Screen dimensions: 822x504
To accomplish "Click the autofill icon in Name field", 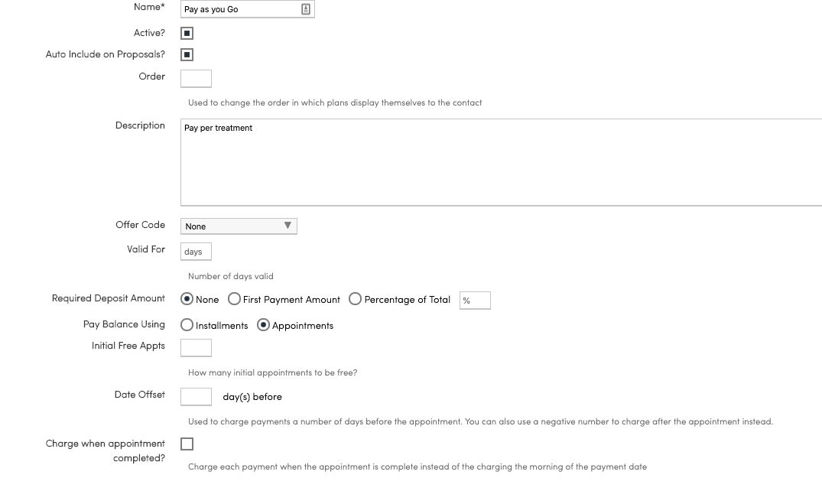I will pyautogui.click(x=306, y=9).
